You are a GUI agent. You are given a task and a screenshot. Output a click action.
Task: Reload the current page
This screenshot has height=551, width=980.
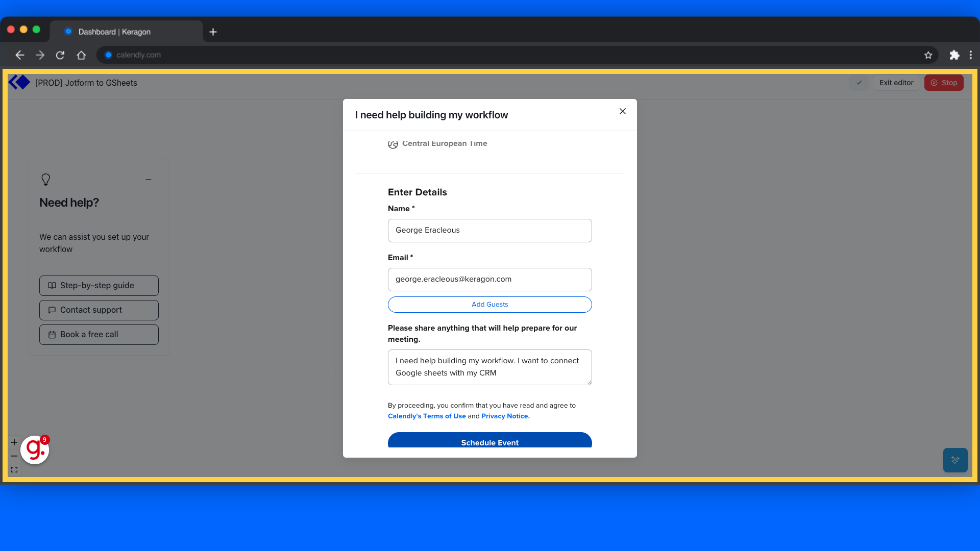[x=60, y=55]
